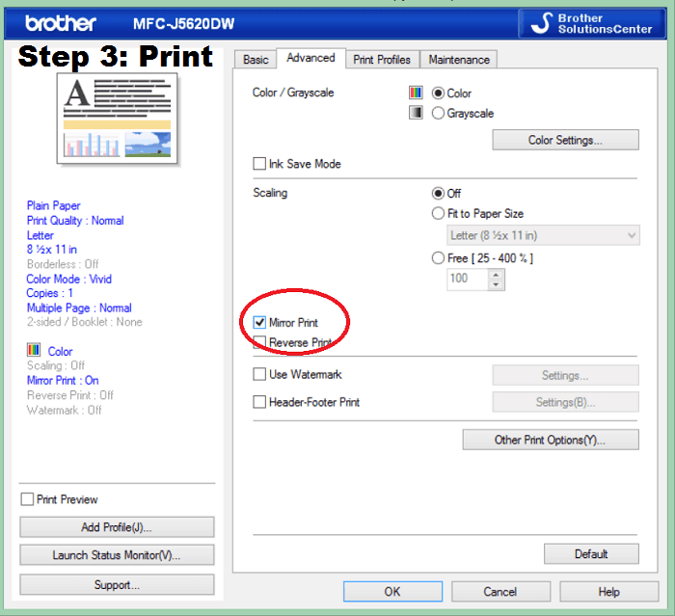Screen dimensions: 675x616
Task: Click 'Reverse Print : Off' summary text
Action: 70,395
